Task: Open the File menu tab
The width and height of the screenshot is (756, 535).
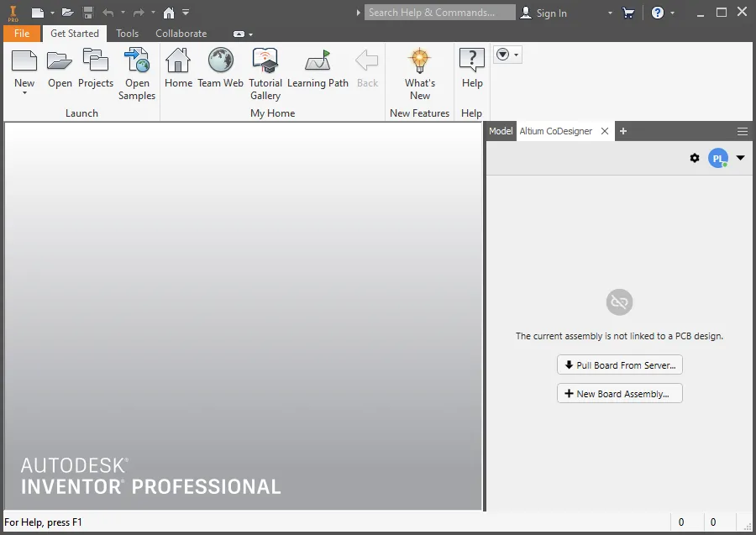Action: click(22, 34)
